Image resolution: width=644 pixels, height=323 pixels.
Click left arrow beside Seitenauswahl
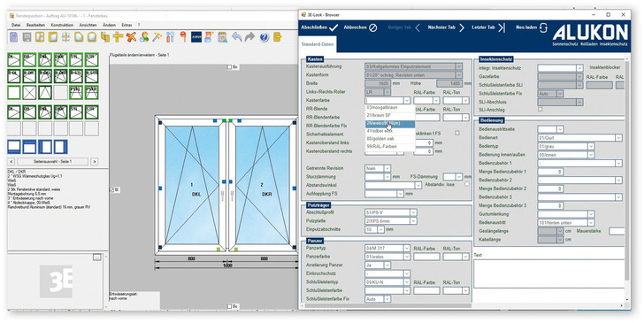(x=11, y=161)
